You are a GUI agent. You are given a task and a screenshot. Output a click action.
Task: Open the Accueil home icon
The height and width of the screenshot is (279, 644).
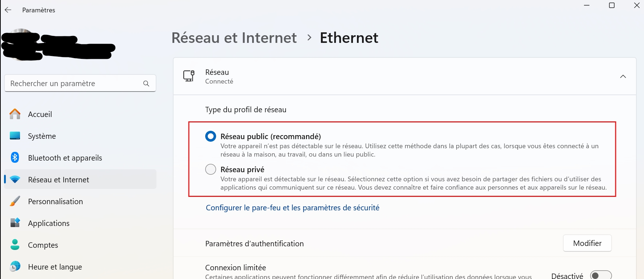tap(14, 114)
